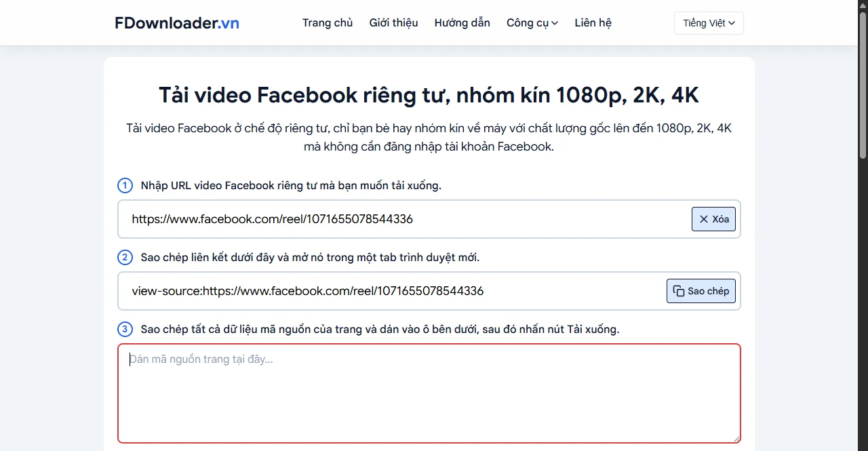The height and width of the screenshot is (451, 868).
Task: Click step 1 text 'Nhập URL video Facebook riêng tư'
Action: [x=291, y=185]
